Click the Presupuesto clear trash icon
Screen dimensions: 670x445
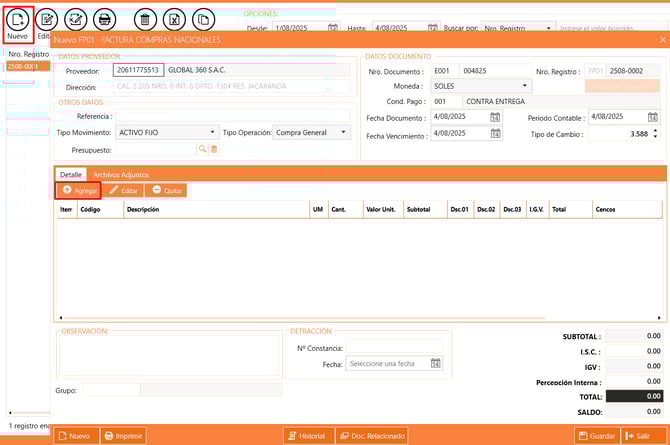pyautogui.click(x=214, y=149)
